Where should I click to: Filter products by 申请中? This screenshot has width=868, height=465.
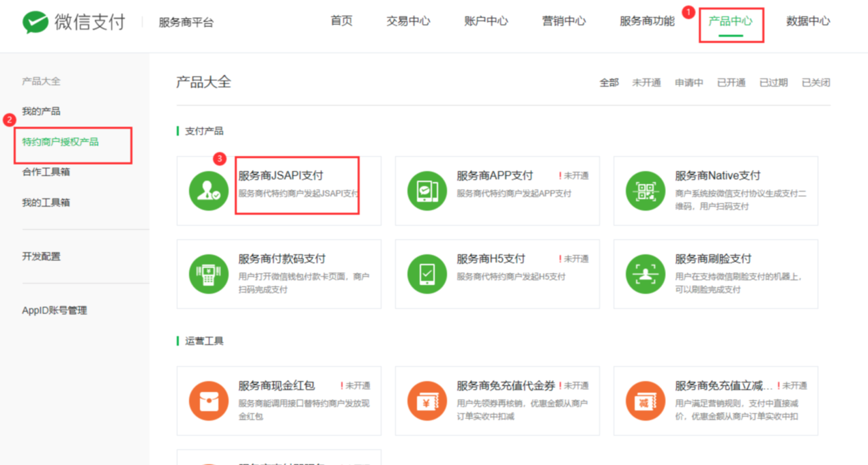point(689,82)
